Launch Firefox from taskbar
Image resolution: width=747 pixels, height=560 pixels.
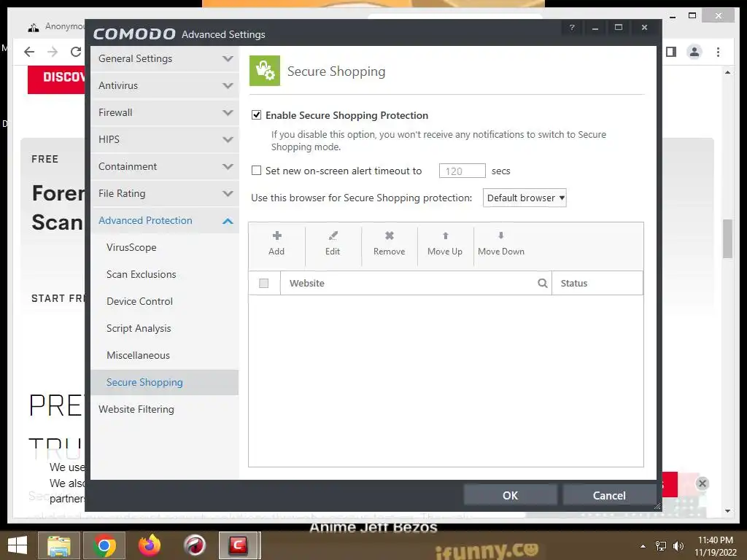pos(149,545)
